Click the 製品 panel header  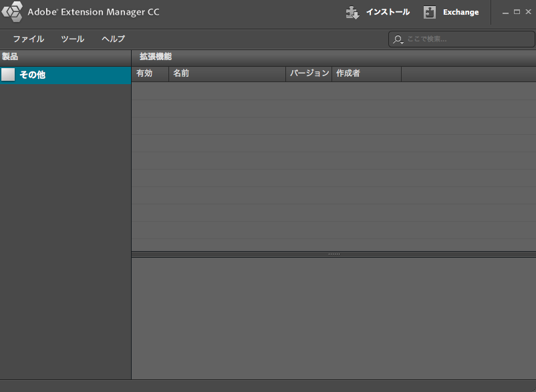pos(65,57)
